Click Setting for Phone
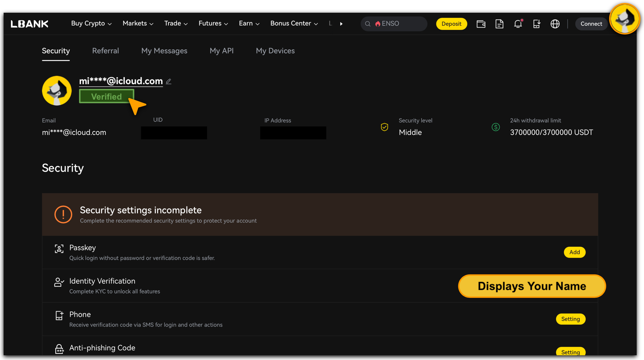This screenshot has height=360, width=644. coord(570,319)
